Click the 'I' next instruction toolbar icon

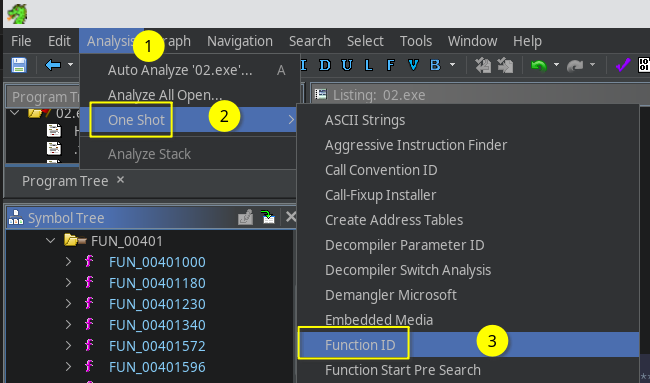(303, 65)
